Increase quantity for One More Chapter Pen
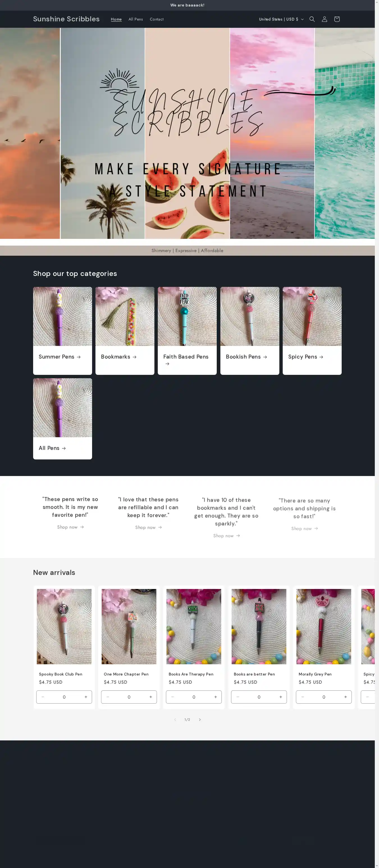The image size is (379, 868). tap(151, 697)
